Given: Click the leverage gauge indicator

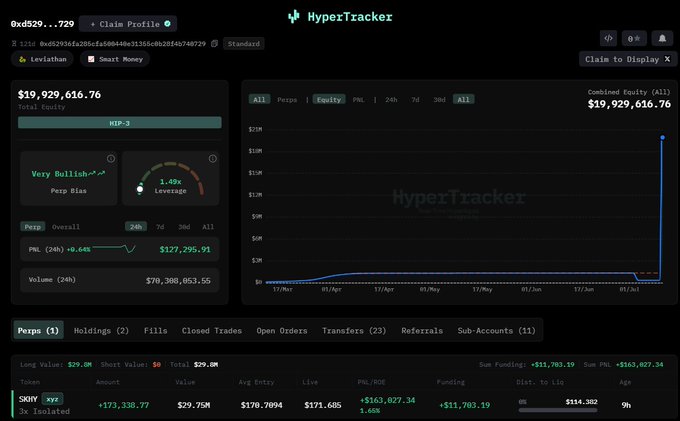Looking at the screenshot, I should click(x=140, y=189).
